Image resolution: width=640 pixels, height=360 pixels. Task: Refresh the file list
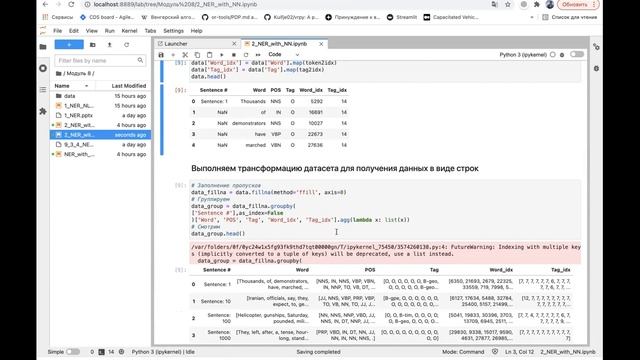[x=127, y=44]
